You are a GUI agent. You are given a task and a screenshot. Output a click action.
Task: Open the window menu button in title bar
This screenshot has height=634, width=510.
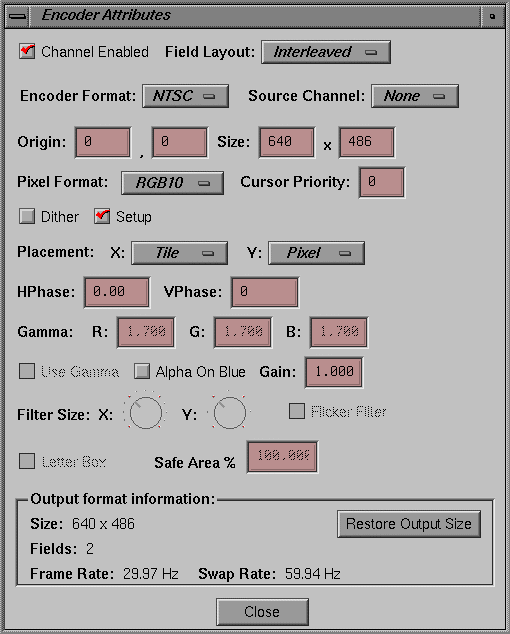click(x=17, y=17)
